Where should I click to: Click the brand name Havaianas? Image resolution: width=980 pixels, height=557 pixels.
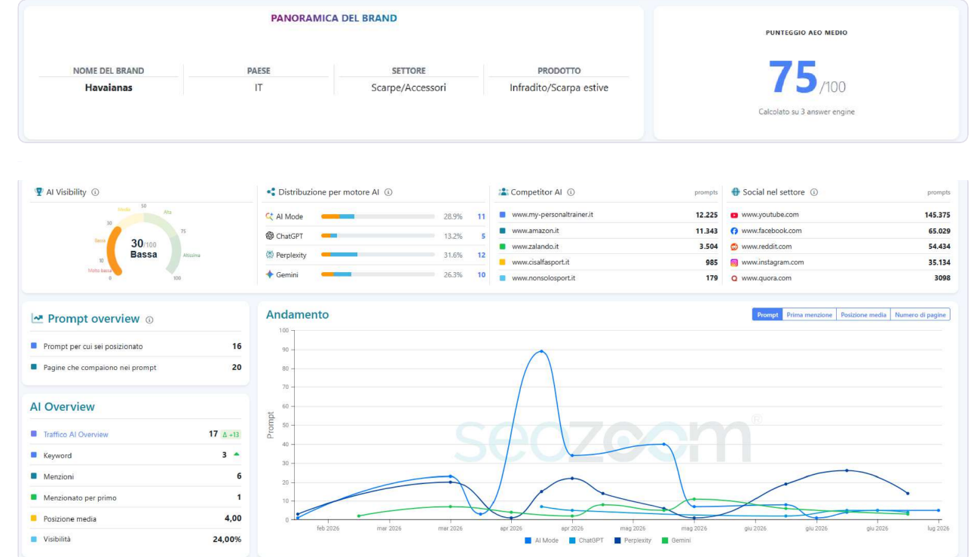click(109, 87)
